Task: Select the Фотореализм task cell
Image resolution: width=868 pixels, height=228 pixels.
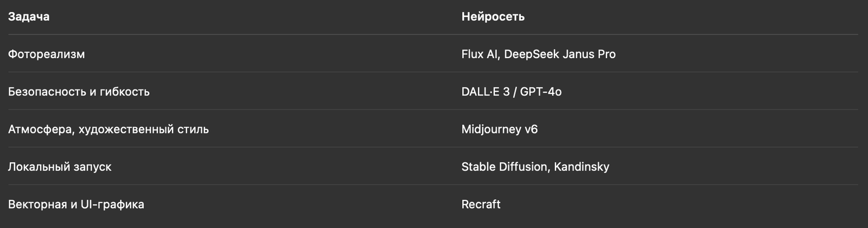Action: [x=46, y=54]
